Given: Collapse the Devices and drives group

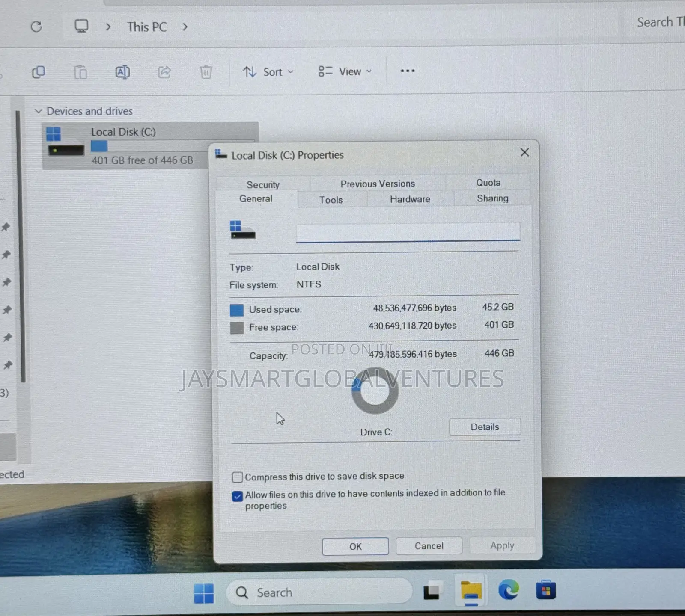Looking at the screenshot, I should (39, 111).
